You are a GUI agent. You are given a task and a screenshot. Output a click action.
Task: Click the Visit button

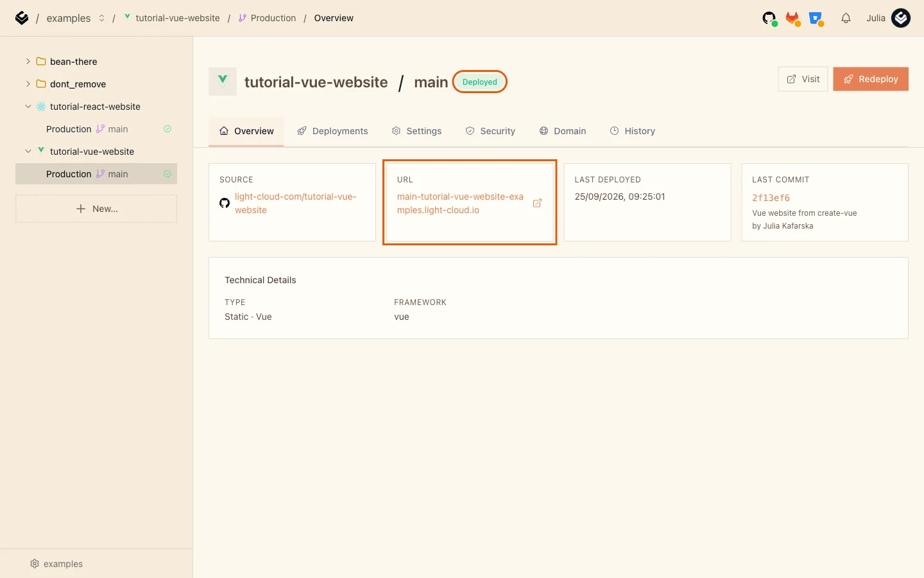point(803,79)
